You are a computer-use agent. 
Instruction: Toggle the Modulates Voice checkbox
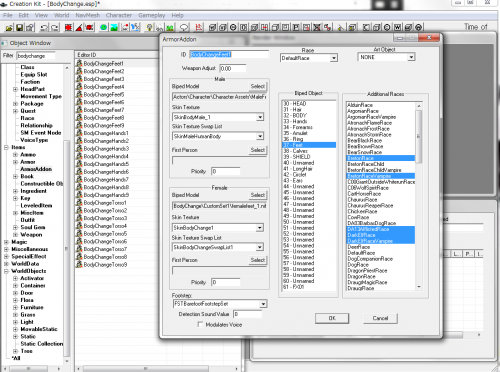click(200, 324)
